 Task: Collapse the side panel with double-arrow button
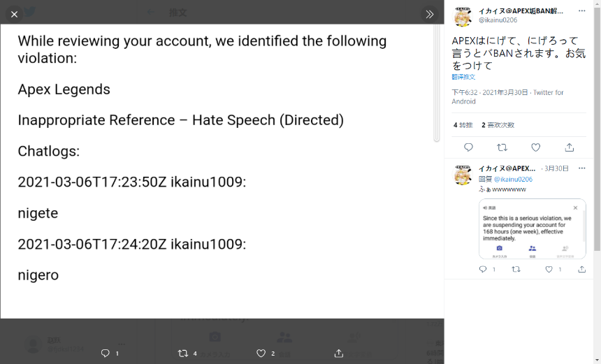pos(429,14)
